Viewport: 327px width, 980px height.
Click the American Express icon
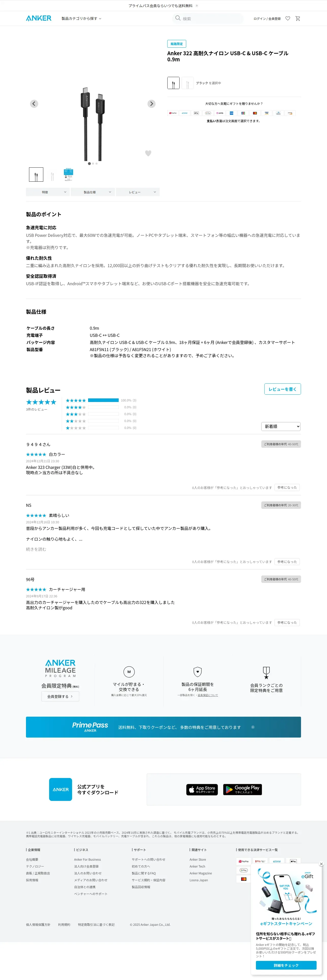coord(231,113)
